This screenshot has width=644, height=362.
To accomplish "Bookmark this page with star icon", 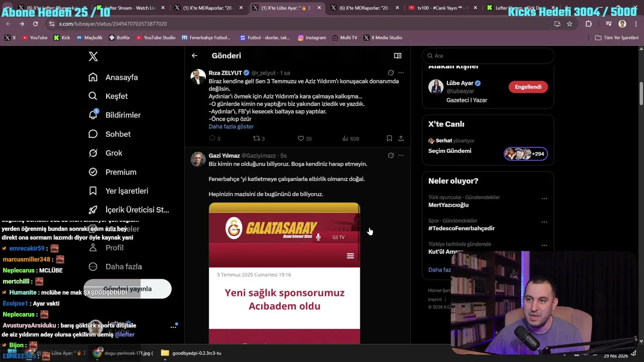I will 570,24.
